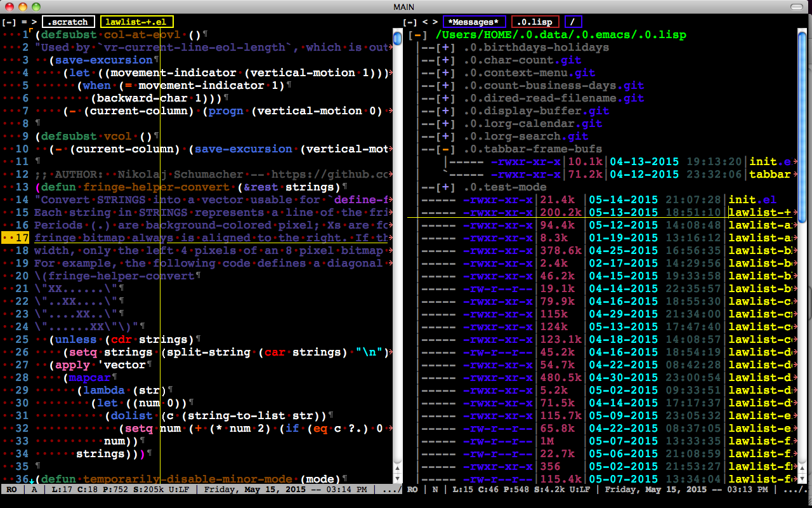Viewport: 812px width, 508px height.
Task: Click L:15 C:46 position info in right mode line
Action: pyautogui.click(x=475, y=490)
